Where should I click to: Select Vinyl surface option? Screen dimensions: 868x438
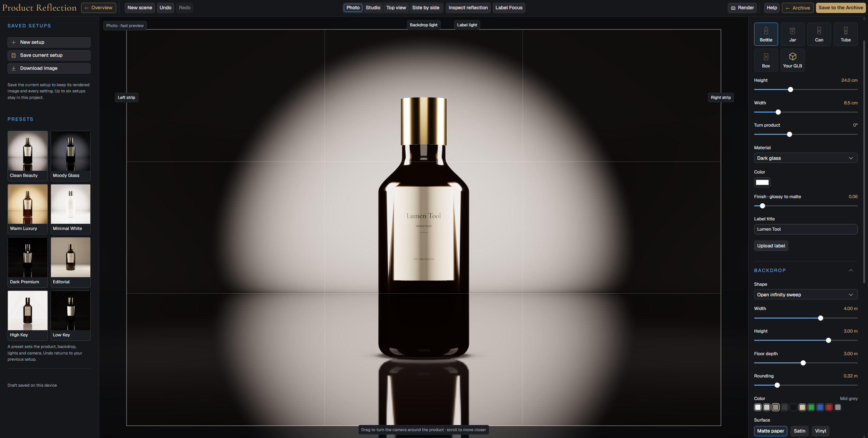pos(820,431)
